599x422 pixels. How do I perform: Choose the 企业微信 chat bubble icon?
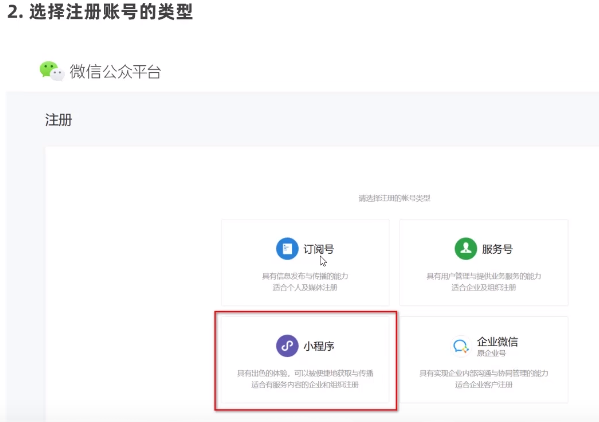[x=461, y=346]
